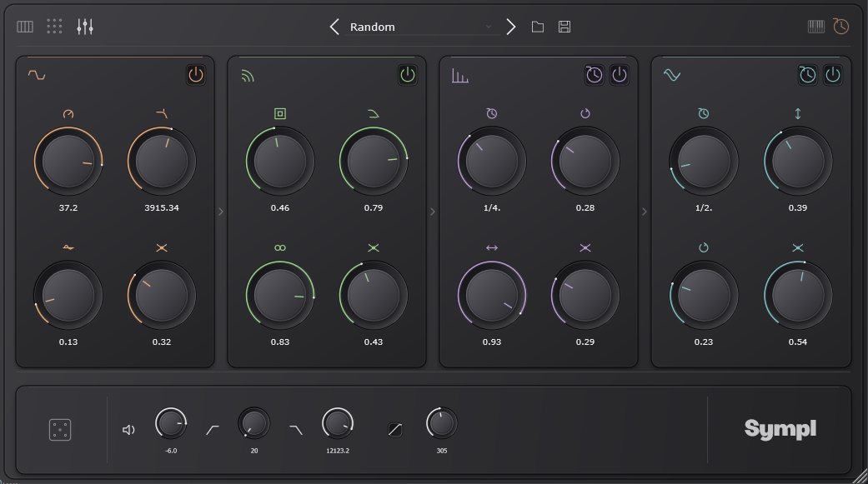Click the chevron between green and purple modules
Viewport: 868px width, 484px height.
433,212
